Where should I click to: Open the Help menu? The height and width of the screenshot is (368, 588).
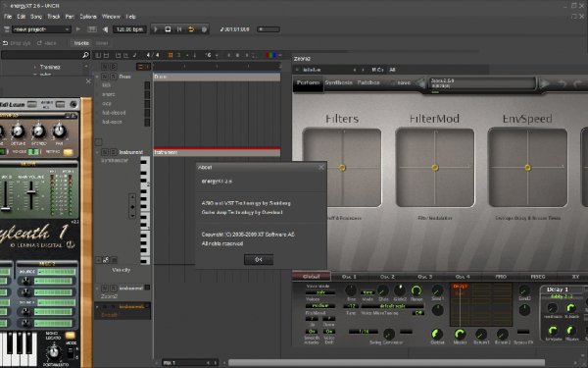[131, 17]
